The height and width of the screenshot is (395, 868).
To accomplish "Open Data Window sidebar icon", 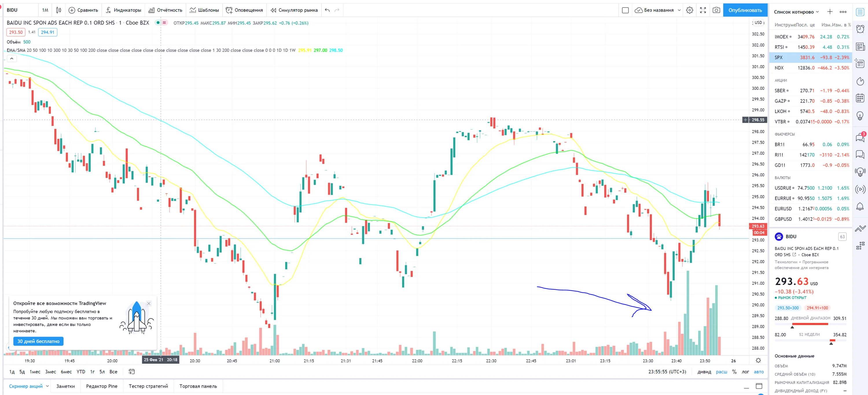I will (x=860, y=63).
